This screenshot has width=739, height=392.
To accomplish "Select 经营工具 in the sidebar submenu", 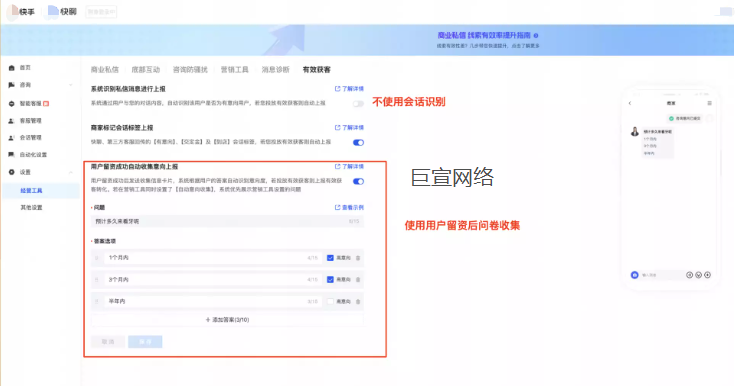I will coord(40,191).
